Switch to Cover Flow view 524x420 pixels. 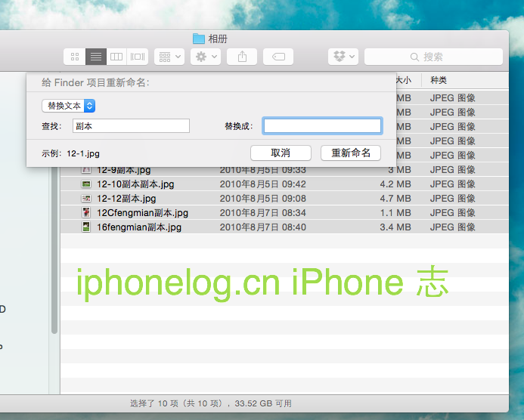(138, 57)
